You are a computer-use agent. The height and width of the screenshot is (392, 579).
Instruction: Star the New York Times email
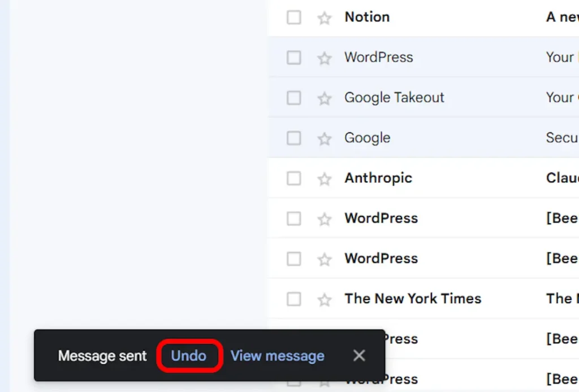pos(324,299)
